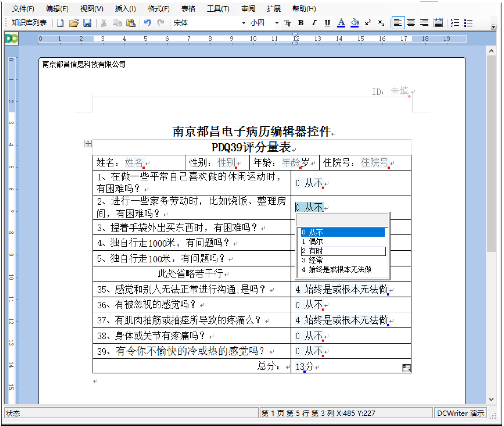Open the 工具(T) menu
Image resolution: width=504 pixels, height=426 pixels.
pos(218,9)
